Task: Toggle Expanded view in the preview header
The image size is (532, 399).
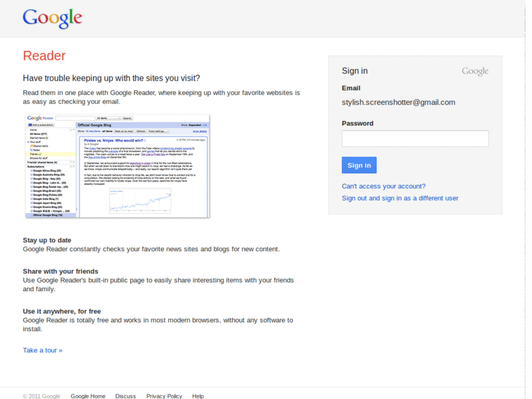Action: click(195, 124)
